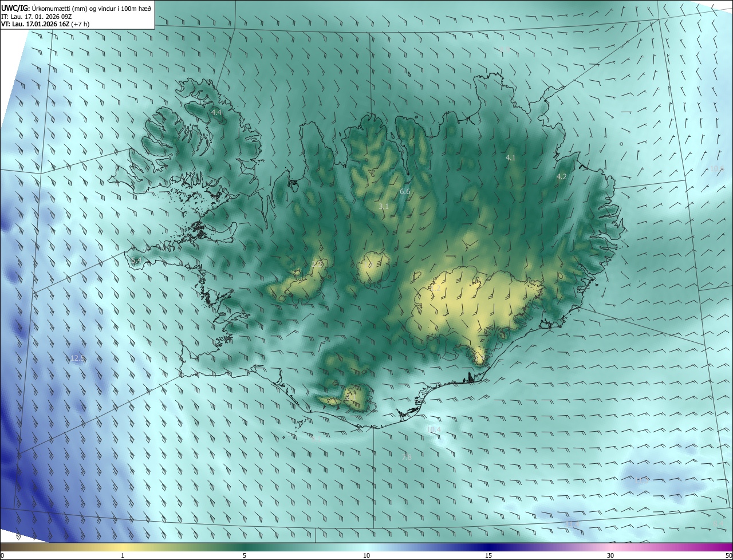Click the 12.5 value label over the sea
The width and height of the screenshot is (733, 560).
[78, 358]
